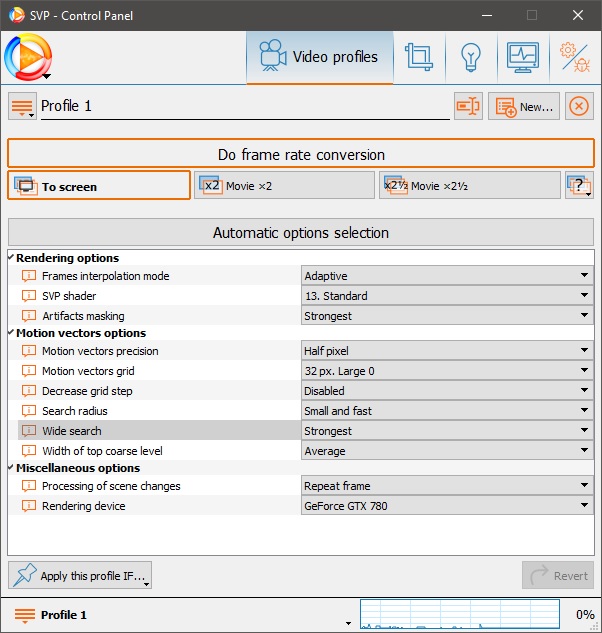602x633 pixels.
Task: Open the frame crop settings tab
Action: click(418, 57)
